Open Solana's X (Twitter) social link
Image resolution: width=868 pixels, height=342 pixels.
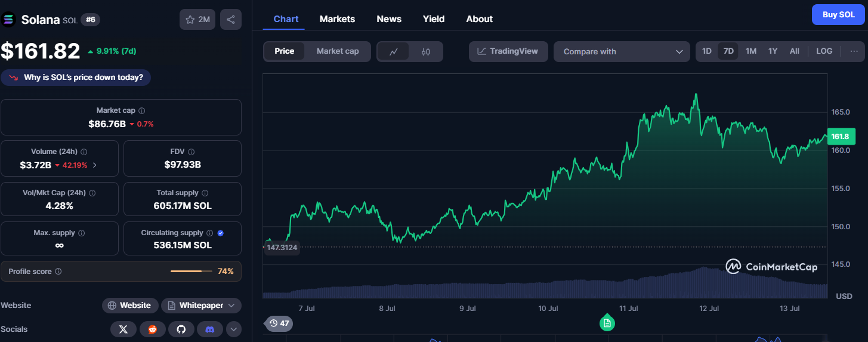pyautogui.click(x=123, y=329)
